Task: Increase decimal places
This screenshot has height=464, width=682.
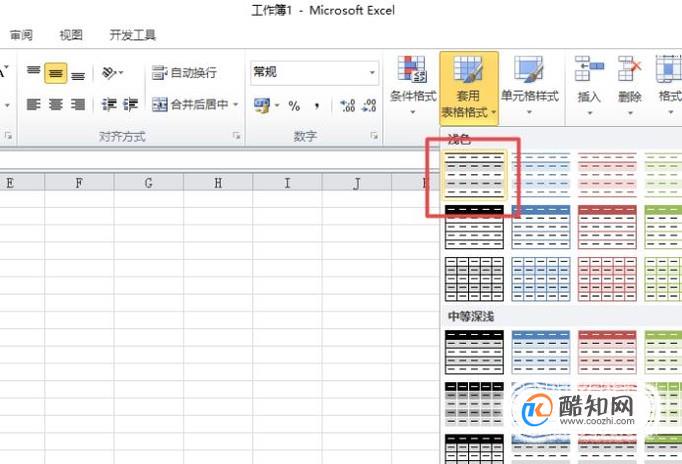Action: [x=348, y=105]
